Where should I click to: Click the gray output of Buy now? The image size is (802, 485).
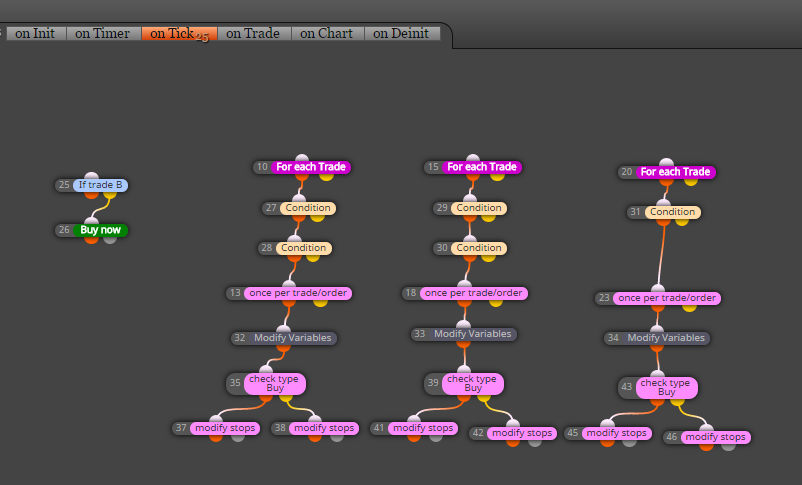click(x=110, y=239)
